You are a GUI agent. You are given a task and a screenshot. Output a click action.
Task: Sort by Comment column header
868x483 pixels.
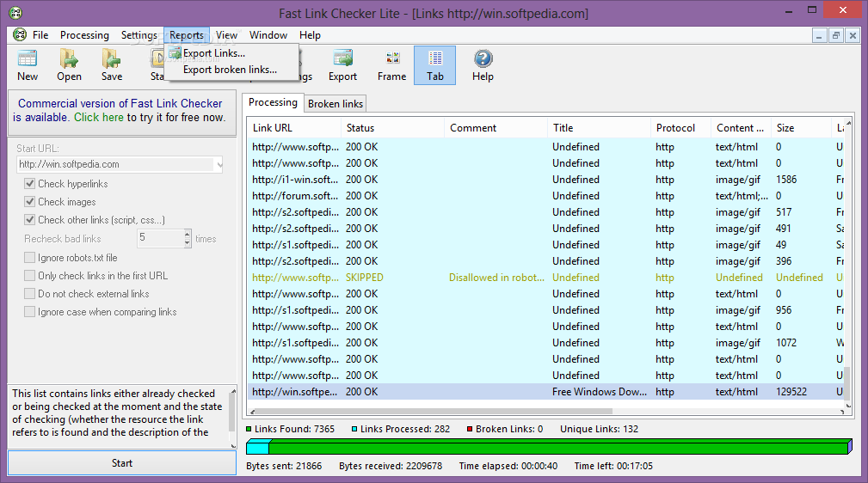496,128
